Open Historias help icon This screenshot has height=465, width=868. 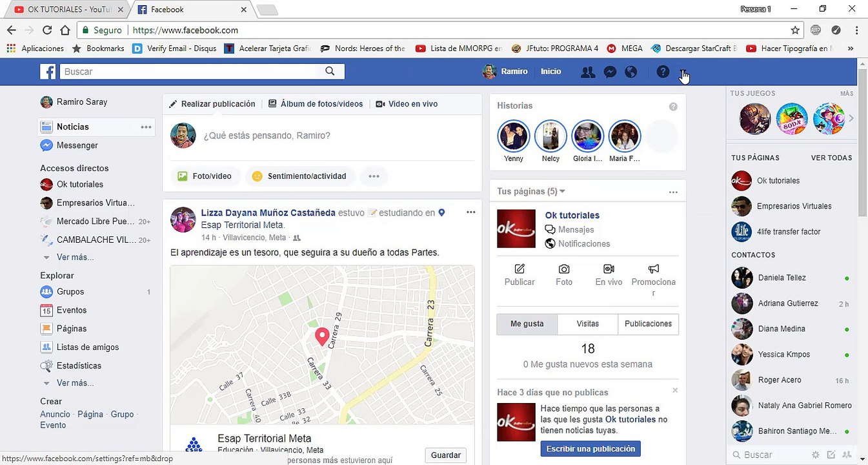tap(673, 107)
